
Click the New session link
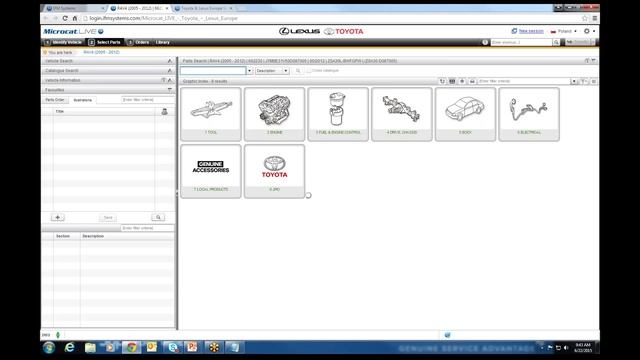531,31
